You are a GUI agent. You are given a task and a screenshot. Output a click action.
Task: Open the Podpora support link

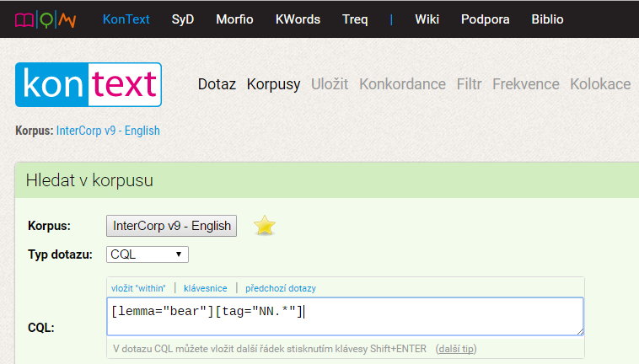(485, 19)
